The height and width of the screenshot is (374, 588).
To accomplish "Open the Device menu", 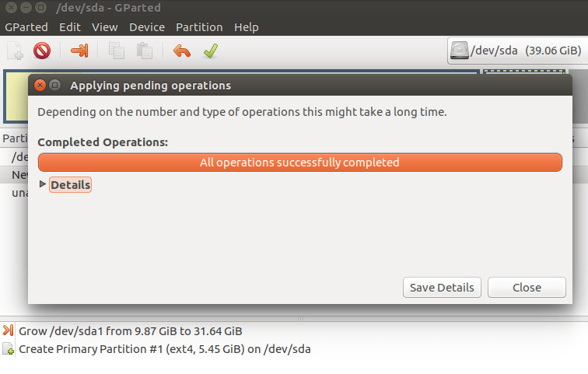I will [x=147, y=26].
